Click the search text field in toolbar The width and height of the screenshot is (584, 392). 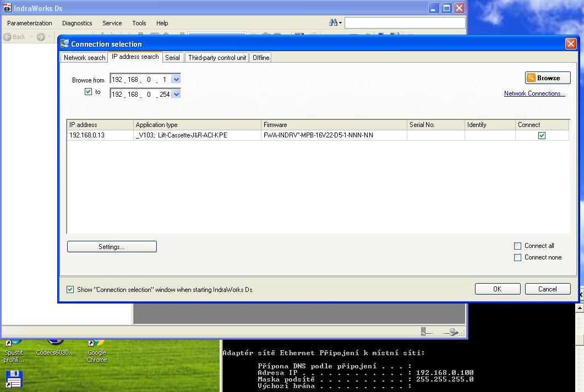coord(405,23)
